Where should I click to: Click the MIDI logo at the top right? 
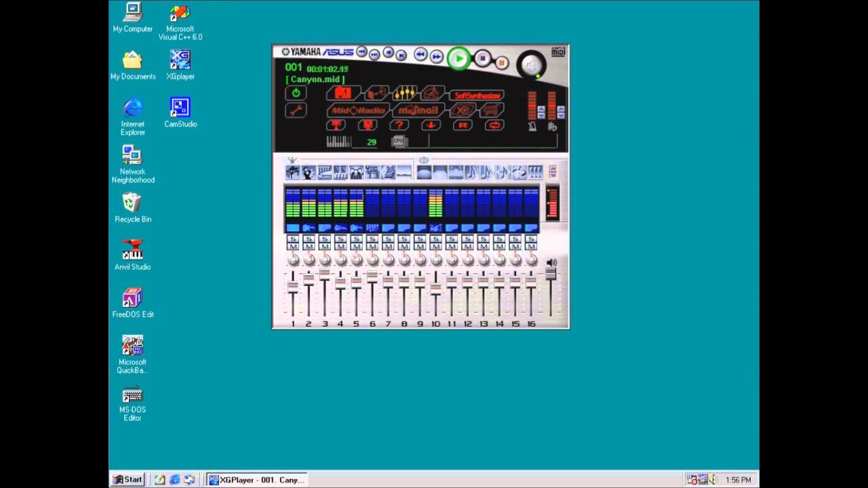point(558,51)
